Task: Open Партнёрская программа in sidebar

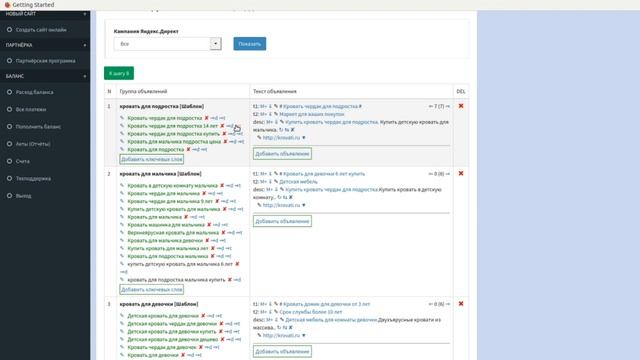Action: click(x=45, y=61)
